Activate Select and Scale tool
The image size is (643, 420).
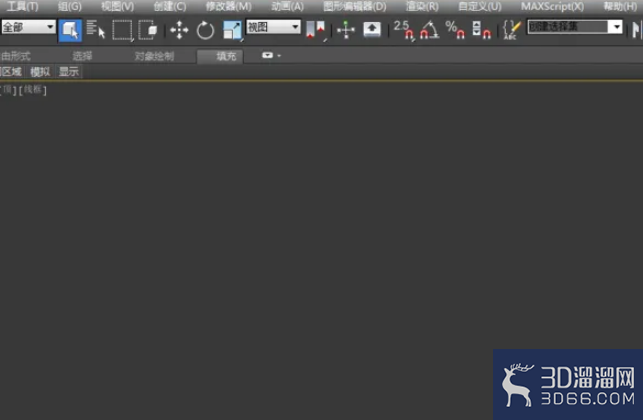point(232,30)
